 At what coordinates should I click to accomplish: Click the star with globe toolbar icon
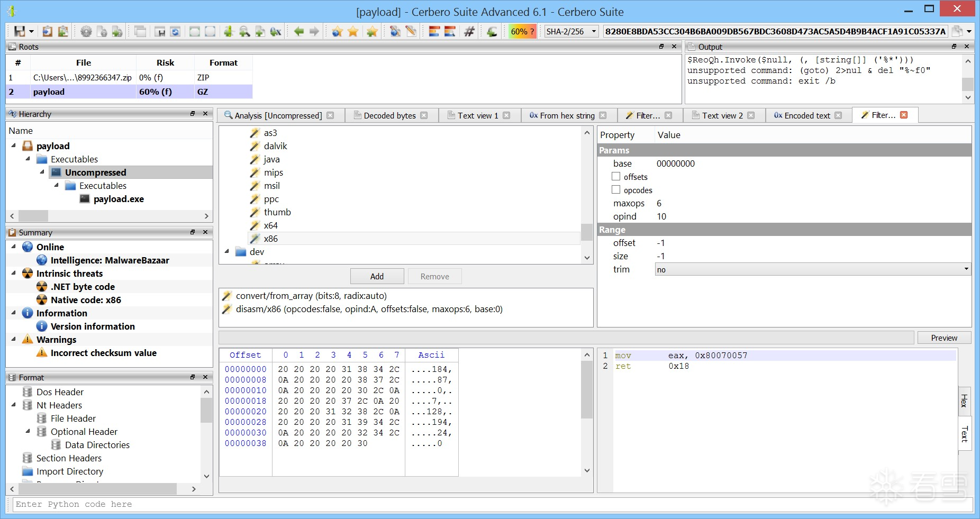337,31
